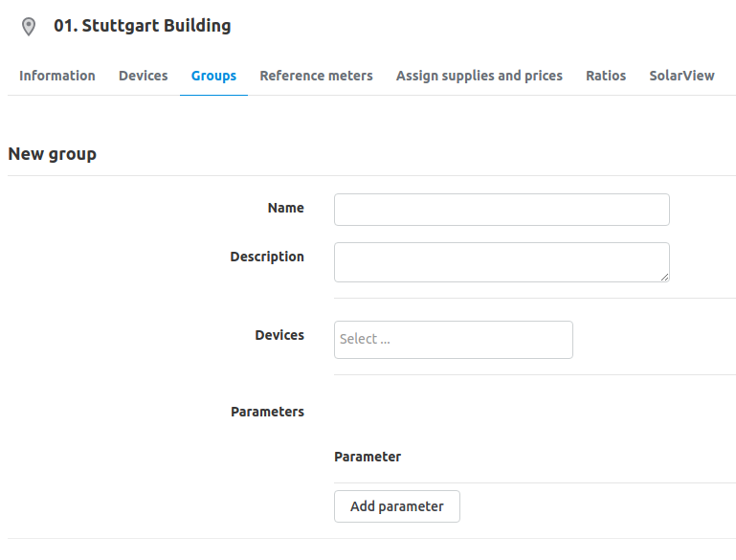This screenshot has height=560, width=736.
Task: Switch to the SolarView tab
Action: coord(682,76)
